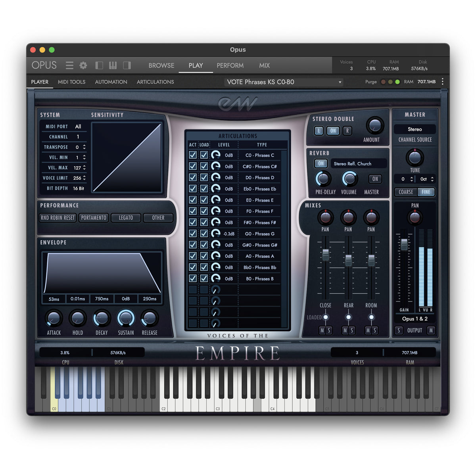476x476 pixels.
Task: Switch to the PERFORM tab
Action: [x=230, y=65]
